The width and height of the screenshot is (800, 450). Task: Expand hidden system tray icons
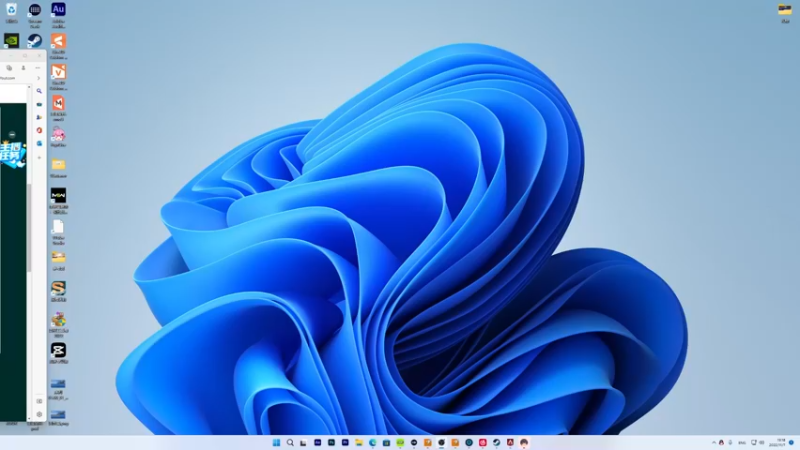[713, 442]
